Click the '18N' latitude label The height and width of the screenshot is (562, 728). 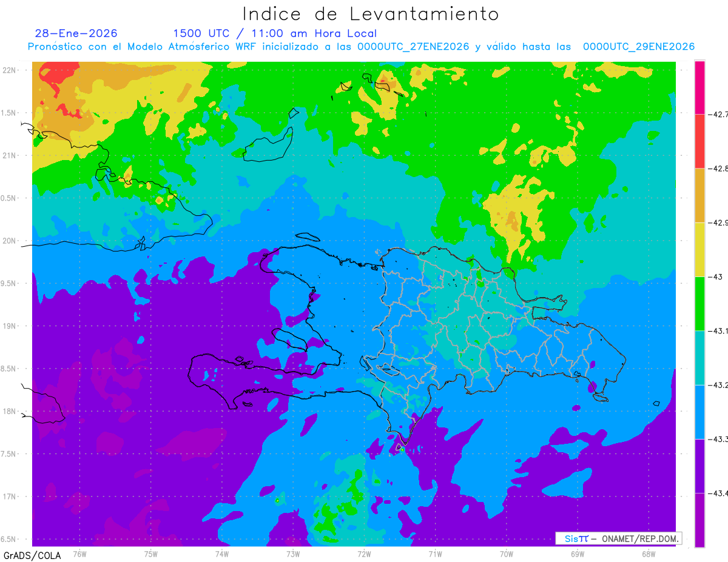[x=9, y=411]
